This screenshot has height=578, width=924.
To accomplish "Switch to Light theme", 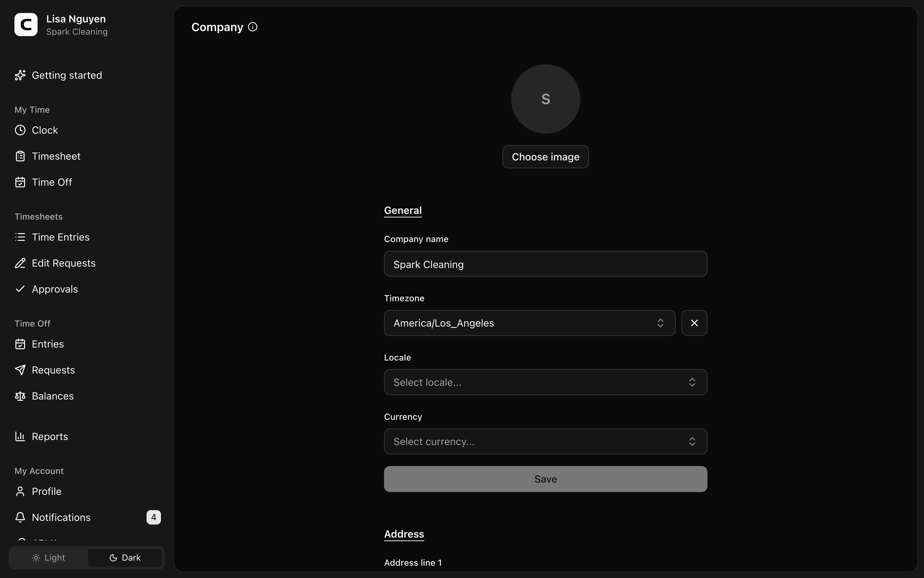I will (49, 558).
